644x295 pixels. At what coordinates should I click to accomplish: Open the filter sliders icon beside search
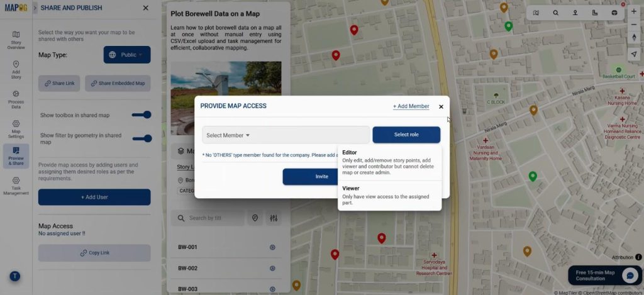274,218
